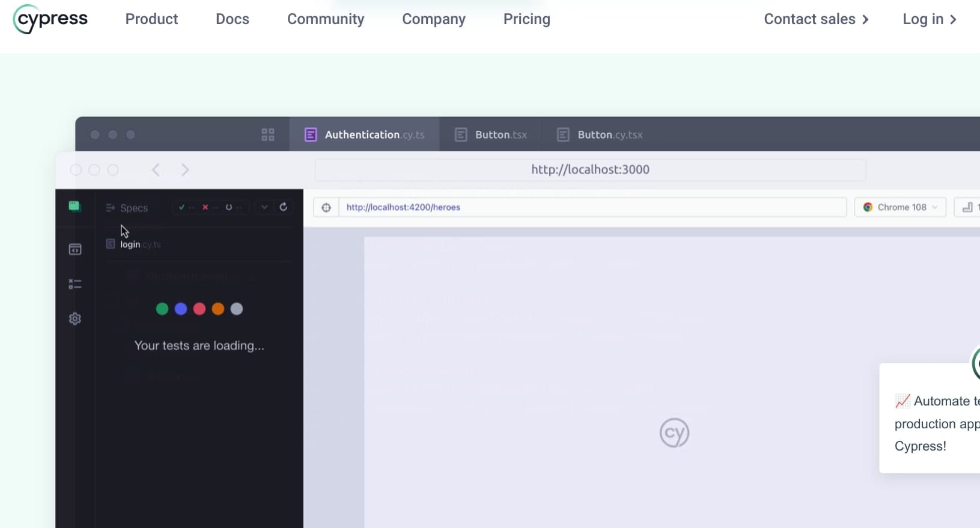Click the green loading dot
This screenshot has width=980, height=528.
(162, 309)
